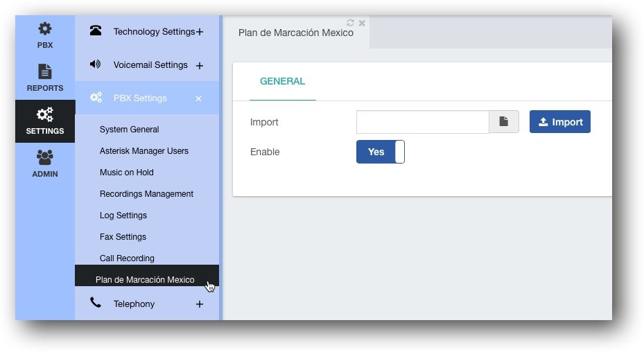This screenshot has height=352, width=644.
Task: Click the Voicemail Settings speaker icon
Action: pyautogui.click(x=95, y=64)
